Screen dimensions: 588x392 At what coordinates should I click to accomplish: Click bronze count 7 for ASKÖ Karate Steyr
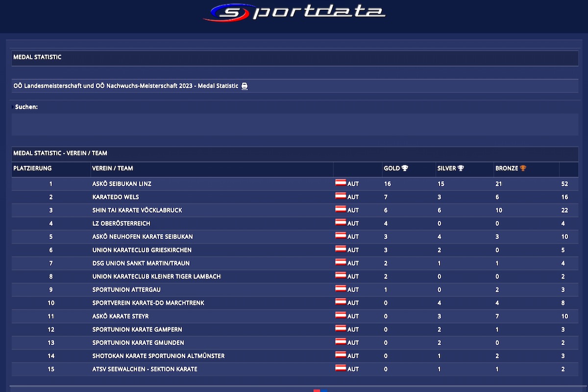click(497, 317)
